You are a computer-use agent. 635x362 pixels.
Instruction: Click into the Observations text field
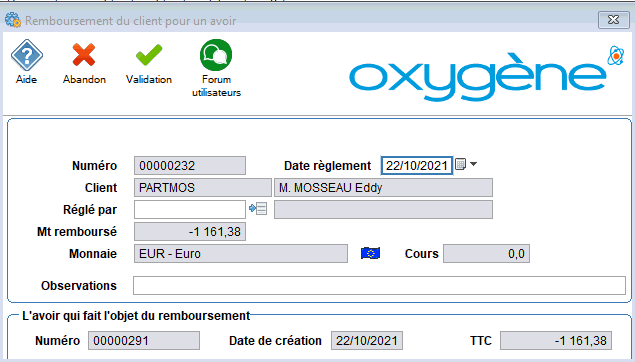(x=379, y=285)
